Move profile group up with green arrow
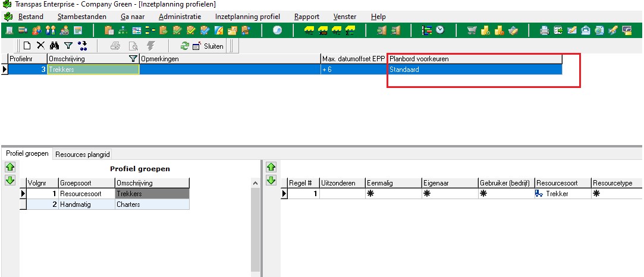644x277 pixels. click(x=10, y=167)
